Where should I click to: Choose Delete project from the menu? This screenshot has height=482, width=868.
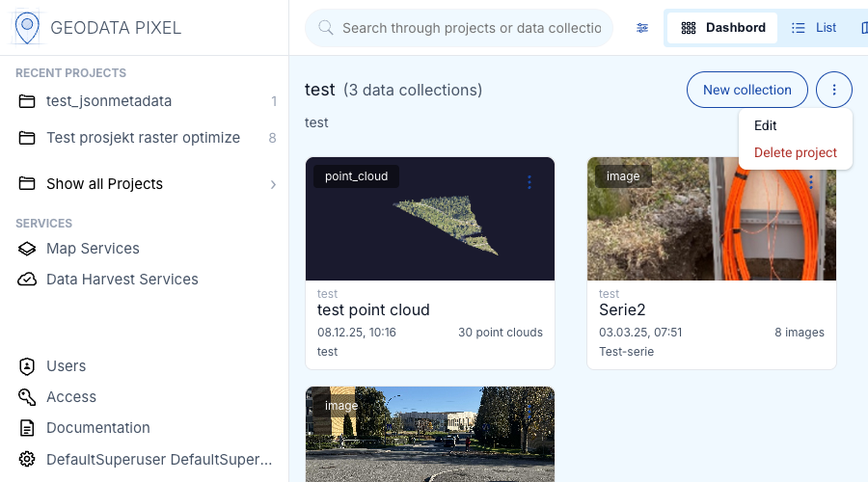pyautogui.click(x=795, y=152)
